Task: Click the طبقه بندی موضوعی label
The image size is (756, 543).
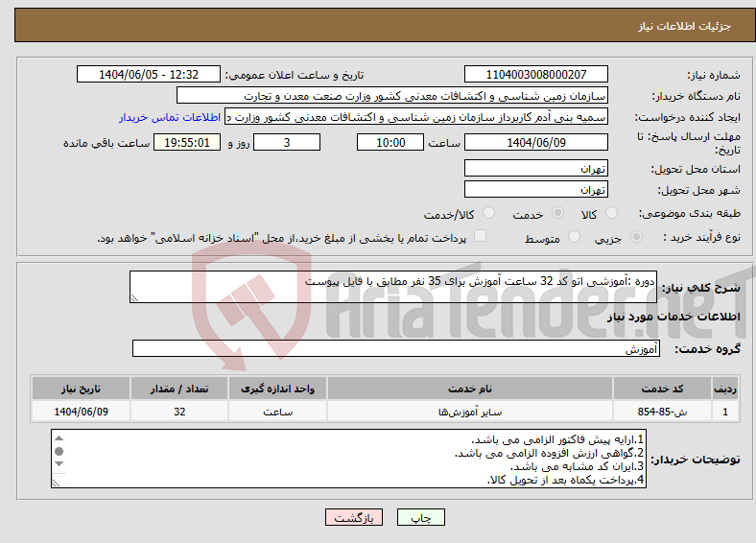Action: [690, 213]
